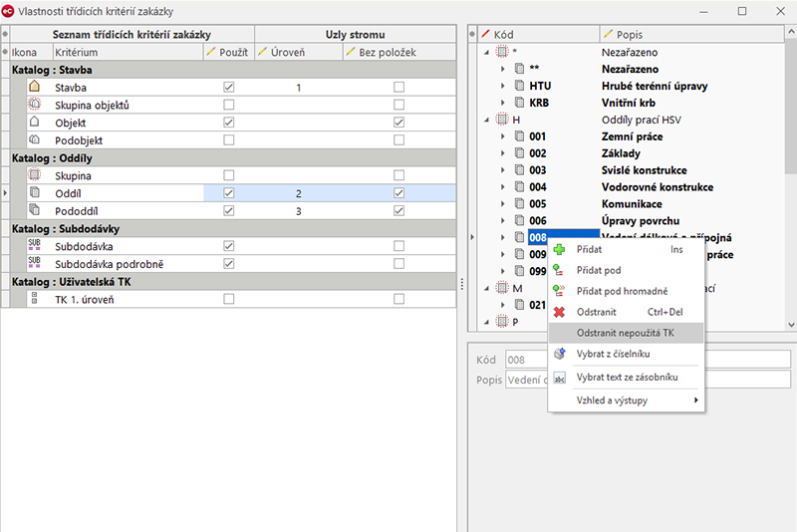Click the Subdodávka SUB icon
Screen dimensions: 797x532
[x=35, y=245]
